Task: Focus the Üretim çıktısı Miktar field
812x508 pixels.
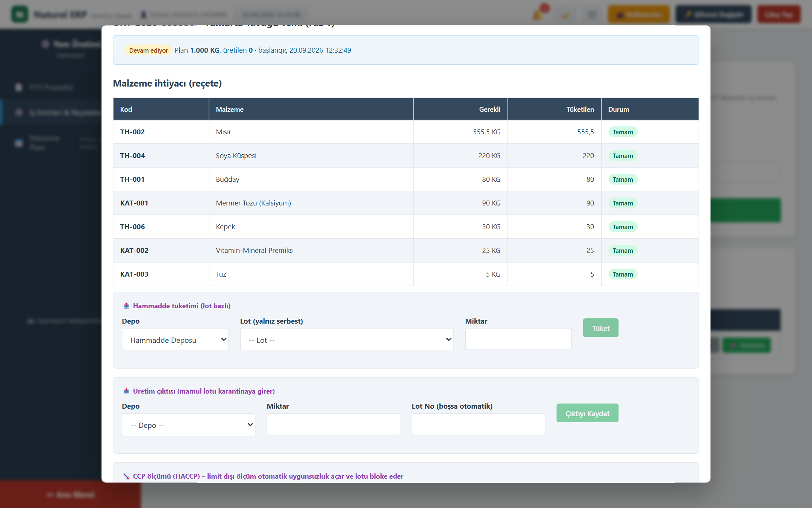Action: 333,424
